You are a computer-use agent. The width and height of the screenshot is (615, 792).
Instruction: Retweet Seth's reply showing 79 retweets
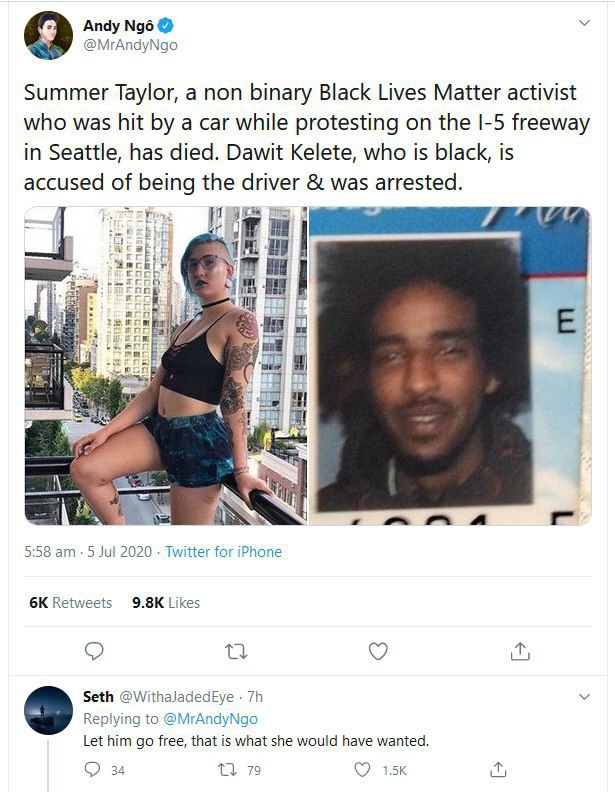[x=227, y=770]
